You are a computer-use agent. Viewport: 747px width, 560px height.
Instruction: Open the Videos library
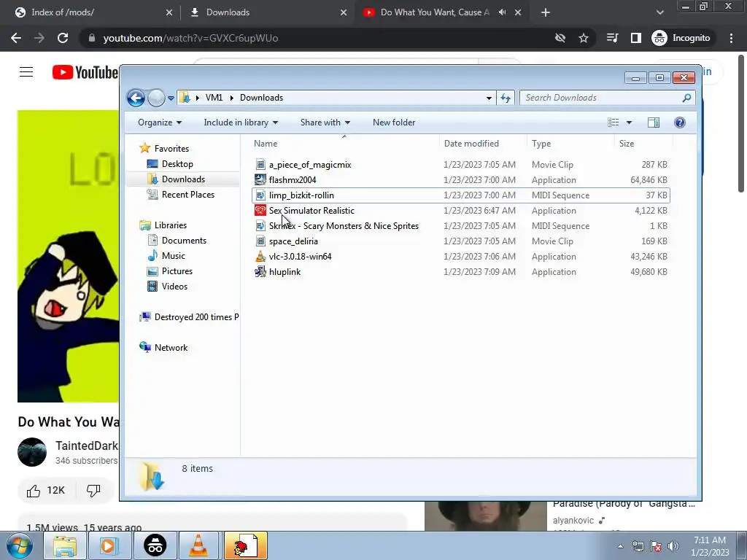click(x=174, y=286)
